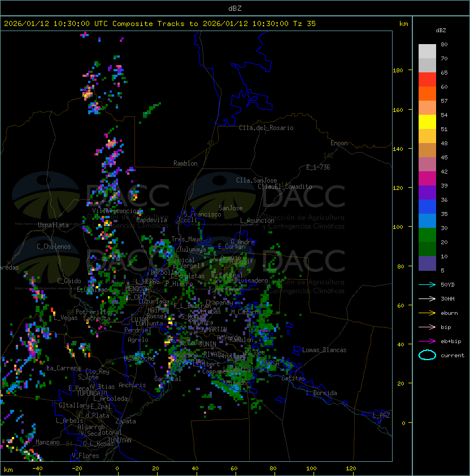This screenshot has width=470, height=476.
Task: Click the 'Manzano' place label
Action: 47,442
